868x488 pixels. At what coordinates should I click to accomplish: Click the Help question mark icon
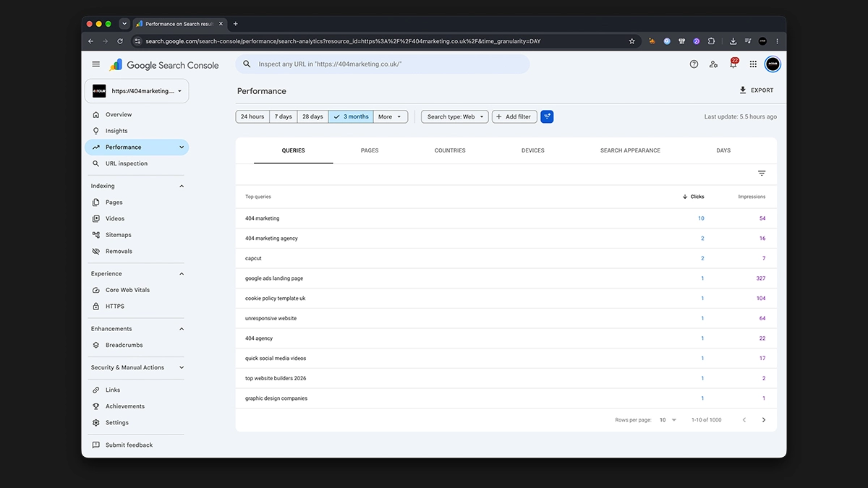point(694,64)
